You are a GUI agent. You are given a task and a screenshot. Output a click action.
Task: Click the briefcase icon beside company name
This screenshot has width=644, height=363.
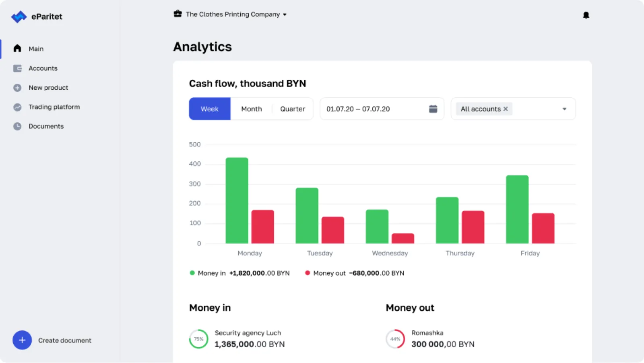(178, 14)
